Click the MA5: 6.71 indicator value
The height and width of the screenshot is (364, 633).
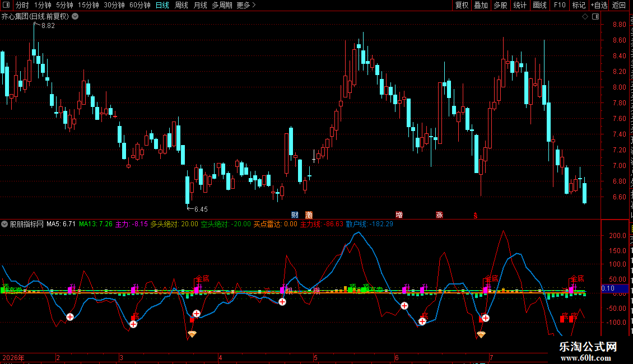pos(61,224)
